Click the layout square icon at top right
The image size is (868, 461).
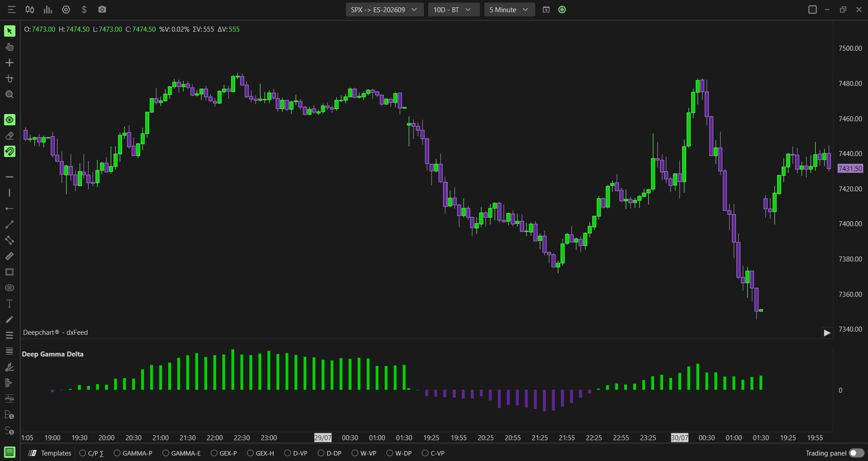pos(812,10)
